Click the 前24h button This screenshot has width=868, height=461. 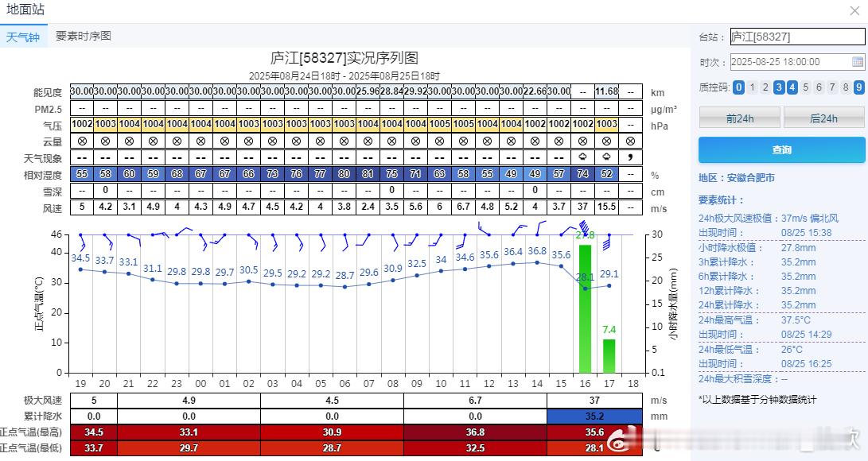(x=740, y=118)
